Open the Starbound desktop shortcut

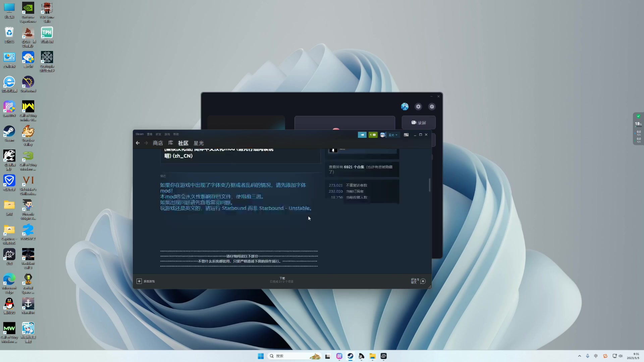tap(28, 84)
